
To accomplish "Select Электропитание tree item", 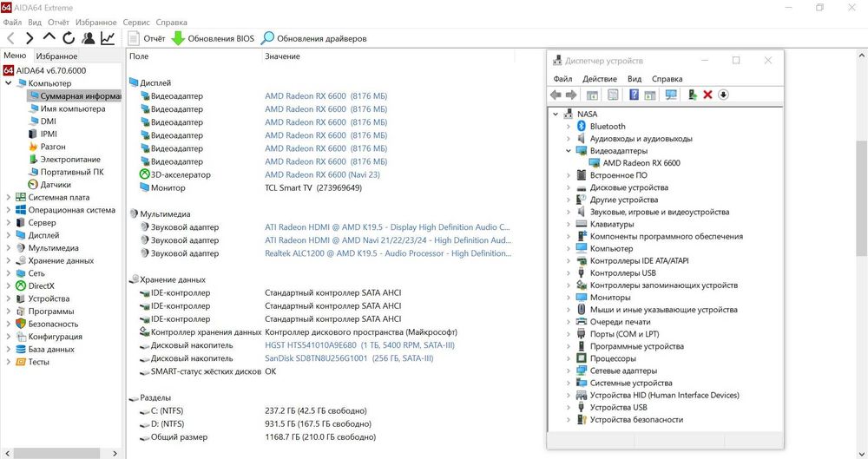I will click(x=70, y=160).
